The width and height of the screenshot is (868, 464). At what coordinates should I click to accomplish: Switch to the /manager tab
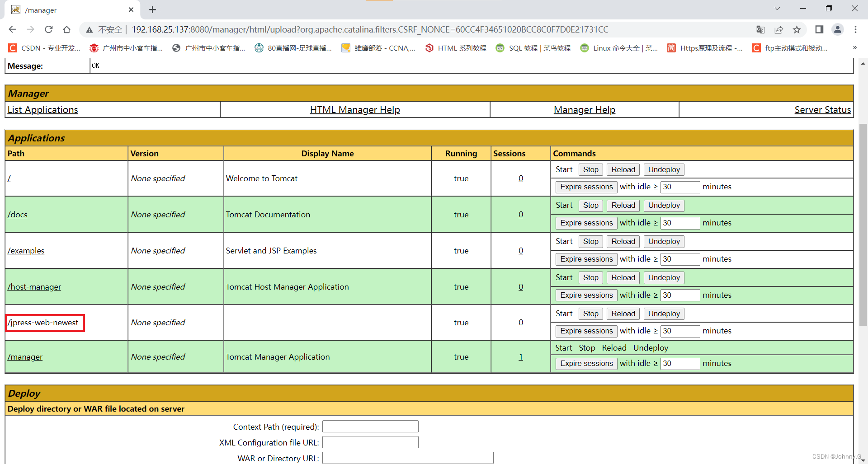(x=72, y=9)
